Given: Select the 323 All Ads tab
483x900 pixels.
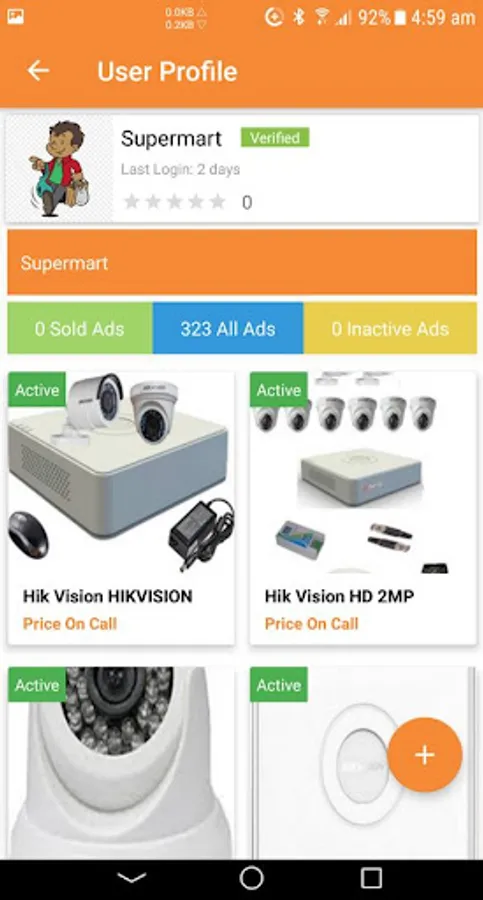Looking at the screenshot, I should (228, 328).
